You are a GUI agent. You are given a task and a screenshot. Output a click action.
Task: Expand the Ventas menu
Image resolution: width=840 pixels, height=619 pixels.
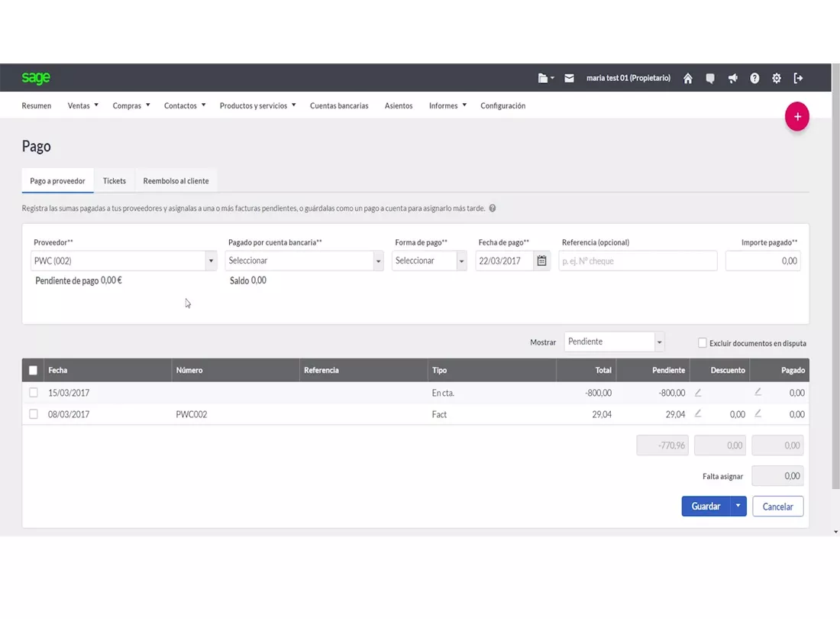click(x=82, y=105)
